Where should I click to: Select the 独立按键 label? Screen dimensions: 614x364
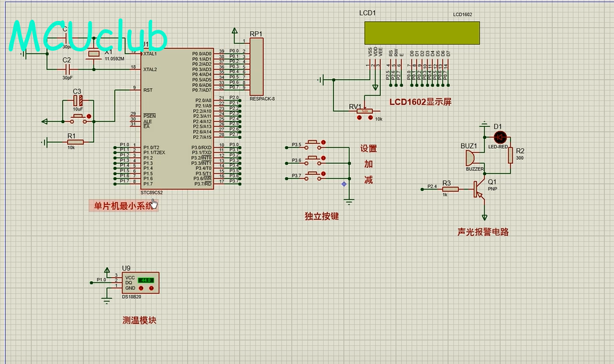click(x=322, y=216)
